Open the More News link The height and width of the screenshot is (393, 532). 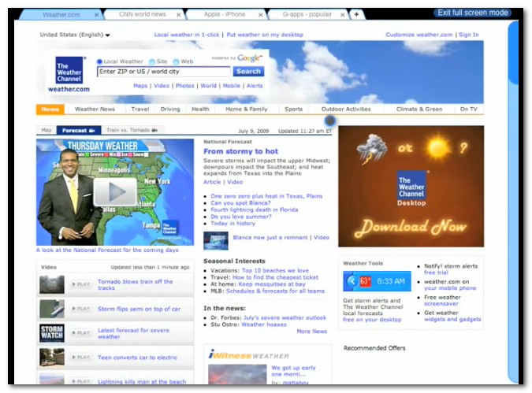(x=311, y=332)
